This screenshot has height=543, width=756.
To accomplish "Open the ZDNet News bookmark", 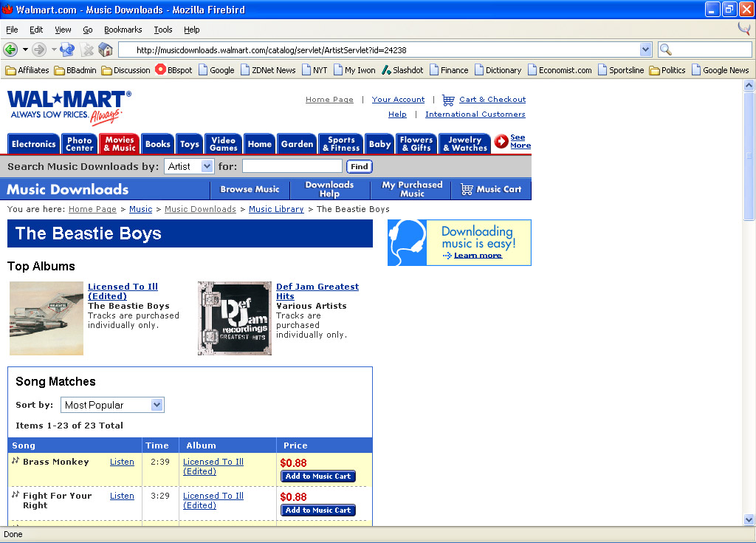I will point(268,70).
